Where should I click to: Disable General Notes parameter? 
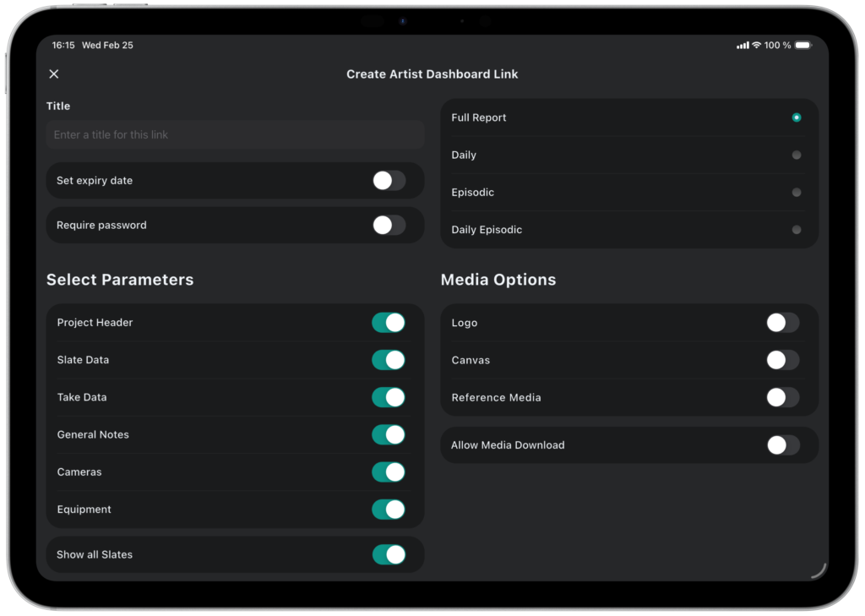click(x=389, y=434)
